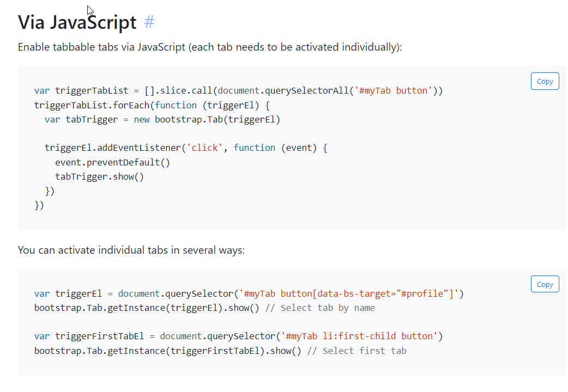Screen dimensions: 568x392
Task: Copy the second code block with getInstance
Action: click(545, 284)
